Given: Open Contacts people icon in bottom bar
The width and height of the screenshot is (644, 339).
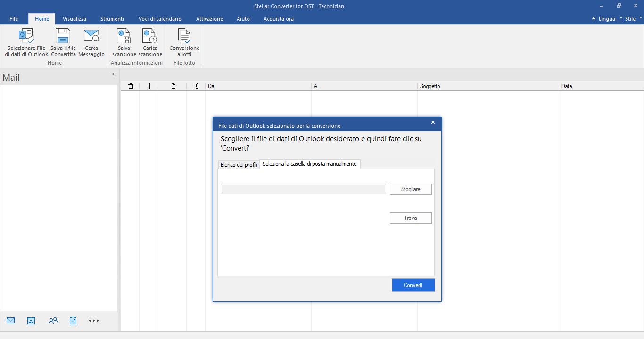Looking at the screenshot, I should tap(53, 321).
